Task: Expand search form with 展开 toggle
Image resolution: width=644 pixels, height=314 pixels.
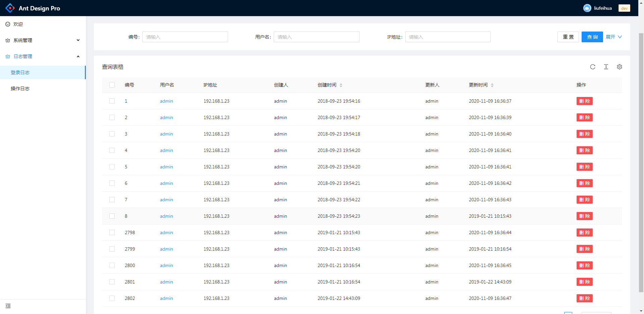Action: (613, 37)
